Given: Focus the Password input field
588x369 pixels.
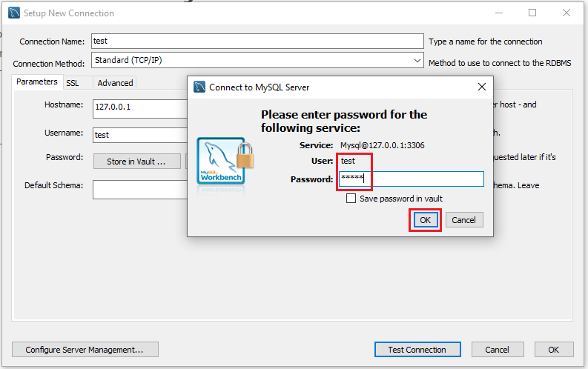Looking at the screenshot, I should tap(412, 179).
